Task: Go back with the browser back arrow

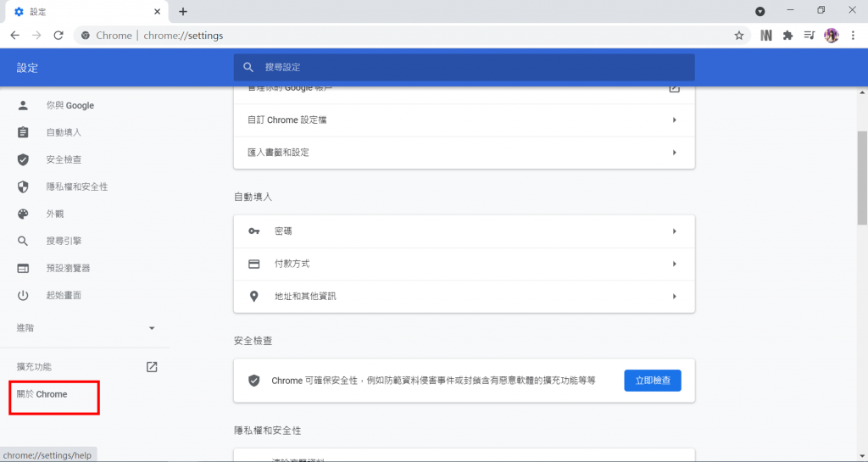Action: point(15,36)
